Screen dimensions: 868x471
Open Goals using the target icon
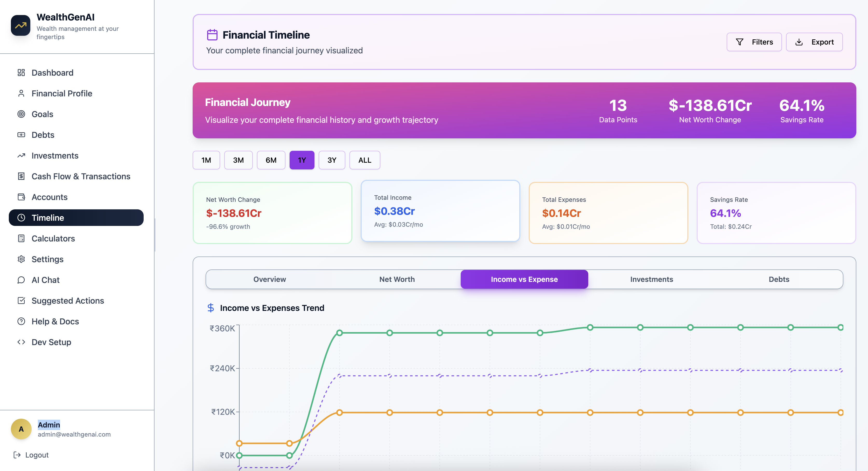21,114
